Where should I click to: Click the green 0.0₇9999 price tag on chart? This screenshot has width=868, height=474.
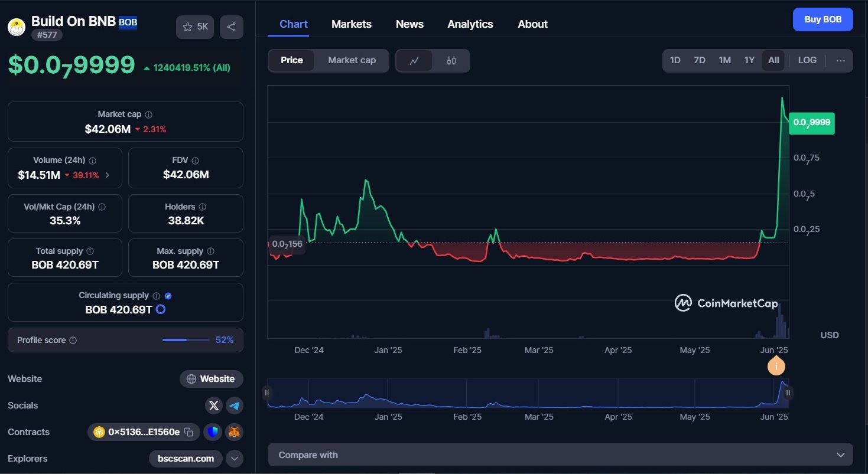point(811,123)
